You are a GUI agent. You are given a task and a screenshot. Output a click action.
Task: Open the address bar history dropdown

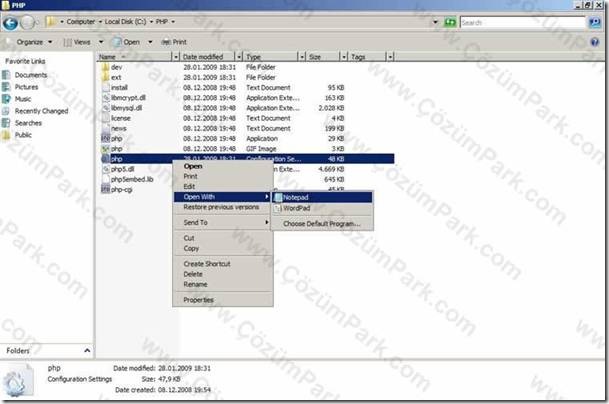click(435, 22)
